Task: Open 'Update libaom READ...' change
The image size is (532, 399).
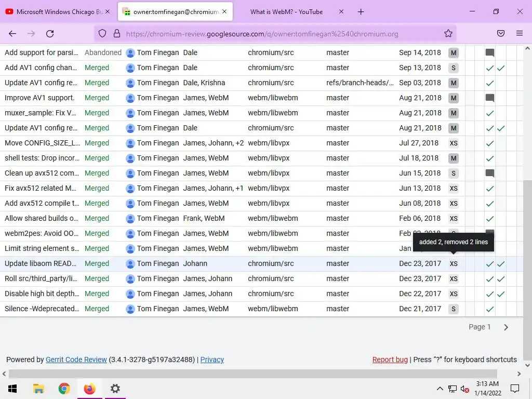Action: 41,263
